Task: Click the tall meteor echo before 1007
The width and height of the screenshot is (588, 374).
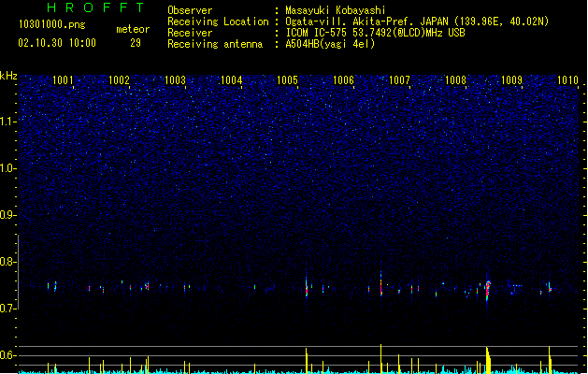Action: [381, 284]
